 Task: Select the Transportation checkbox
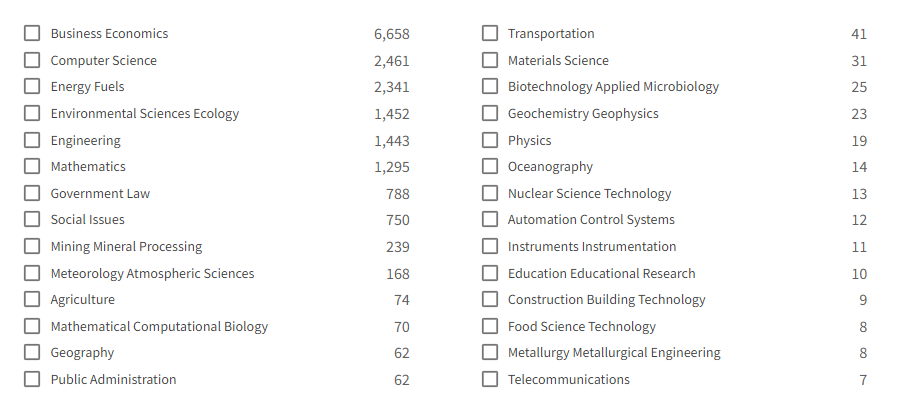point(490,33)
